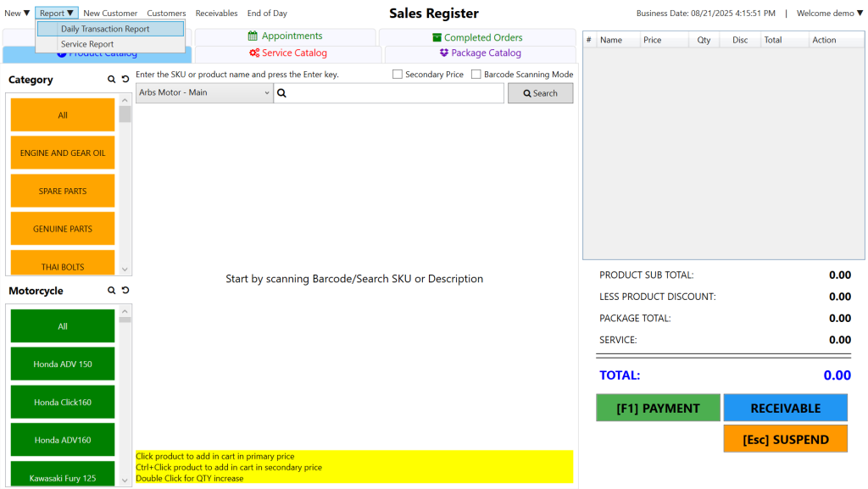Click Motorcycle list scroll up arrow

click(x=125, y=311)
